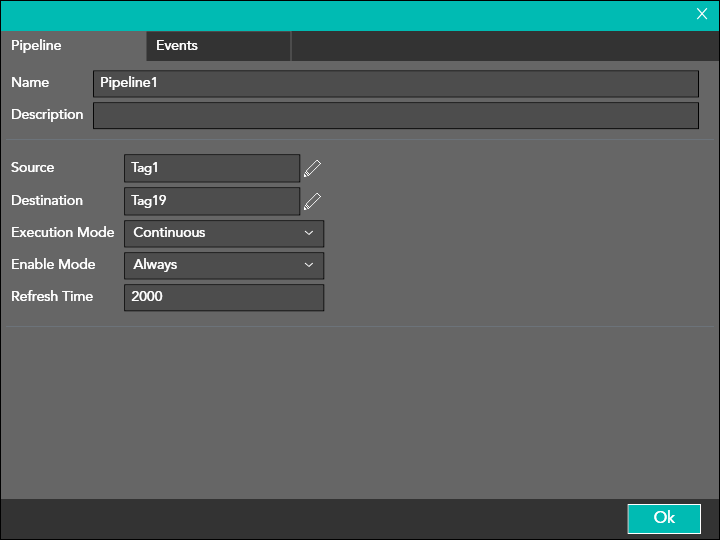Viewport: 720px width, 540px height.
Task: Focus the Name field containing Pipeline1
Action: pyautogui.click(x=395, y=84)
